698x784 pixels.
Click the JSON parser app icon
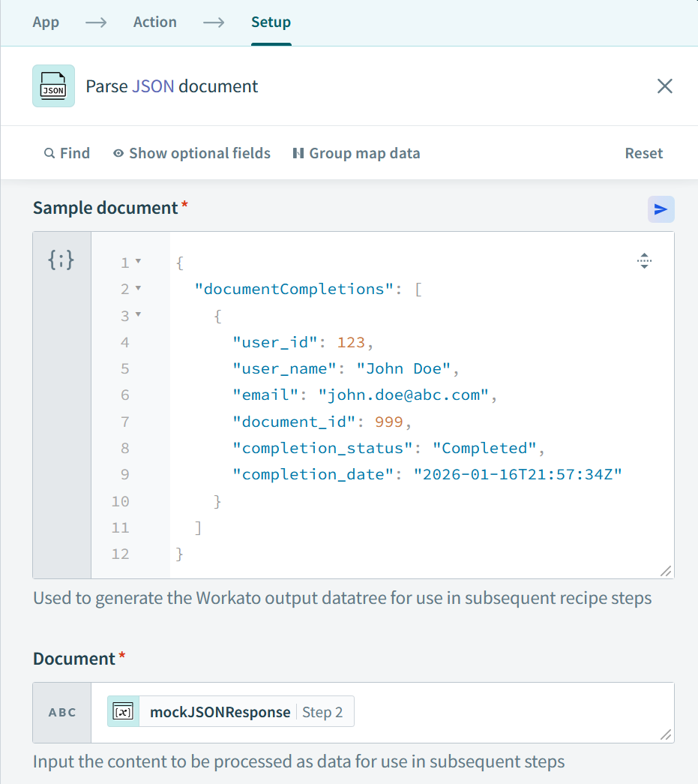[x=53, y=86]
